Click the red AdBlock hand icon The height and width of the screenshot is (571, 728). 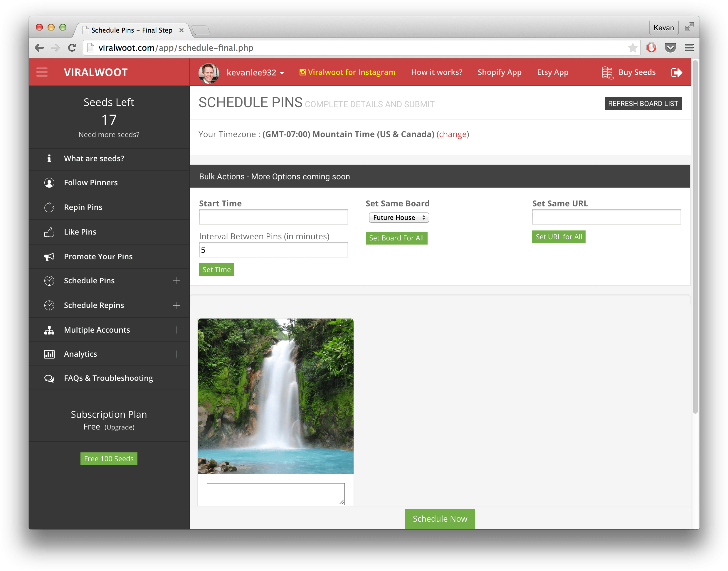(x=651, y=48)
